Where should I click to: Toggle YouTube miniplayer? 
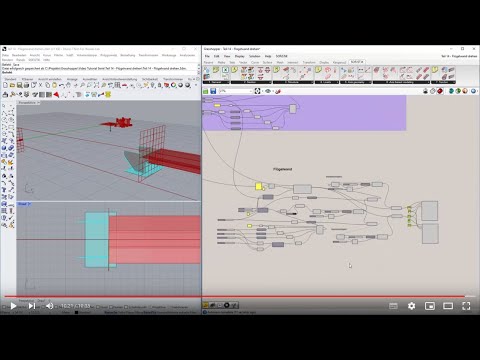[430, 306]
